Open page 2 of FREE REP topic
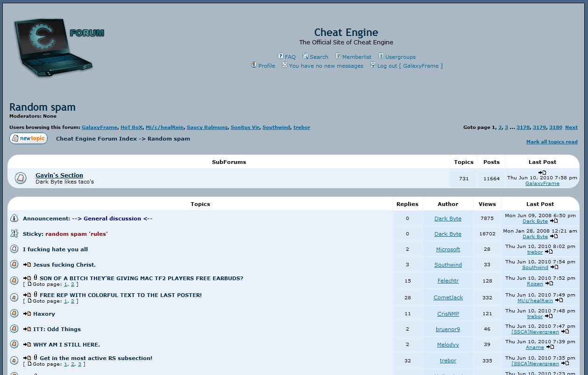588x375 pixels. (x=72, y=301)
